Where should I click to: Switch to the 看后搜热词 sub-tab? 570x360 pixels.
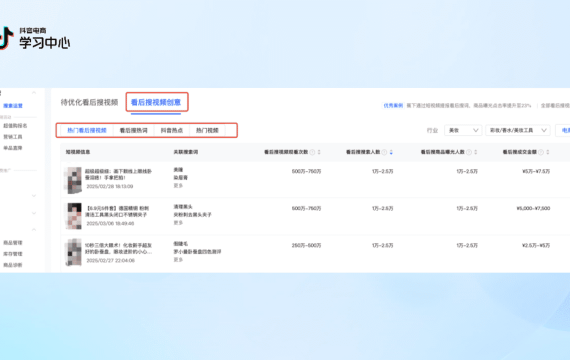133,130
